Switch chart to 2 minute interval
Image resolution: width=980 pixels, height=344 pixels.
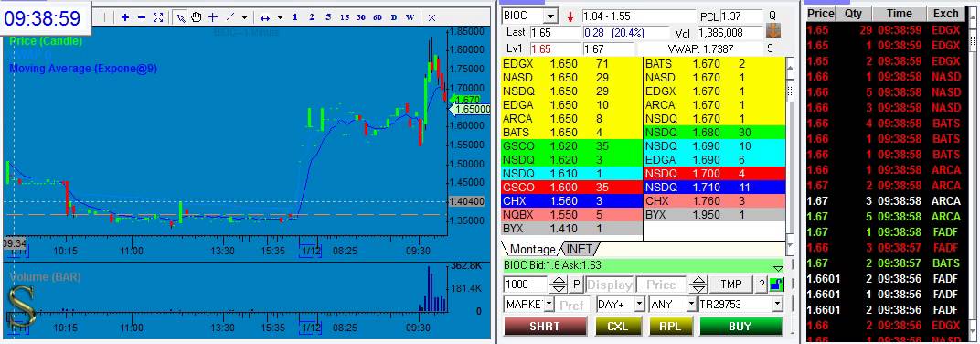coord(311,17)
